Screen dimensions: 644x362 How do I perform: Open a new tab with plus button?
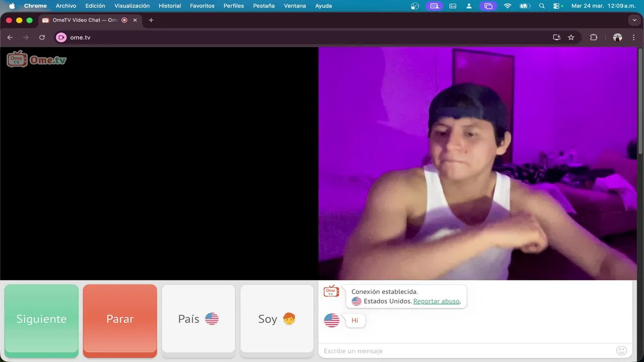(x=151, y=20)
